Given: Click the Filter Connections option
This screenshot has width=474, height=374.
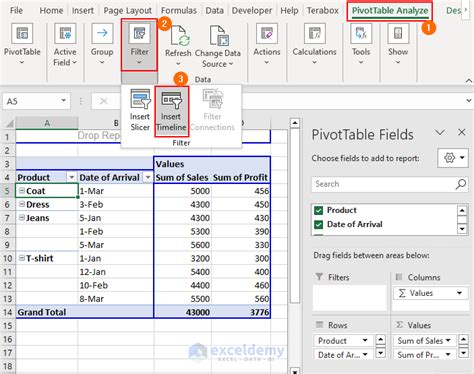Looking at the screenshot, I should (213, 111).
